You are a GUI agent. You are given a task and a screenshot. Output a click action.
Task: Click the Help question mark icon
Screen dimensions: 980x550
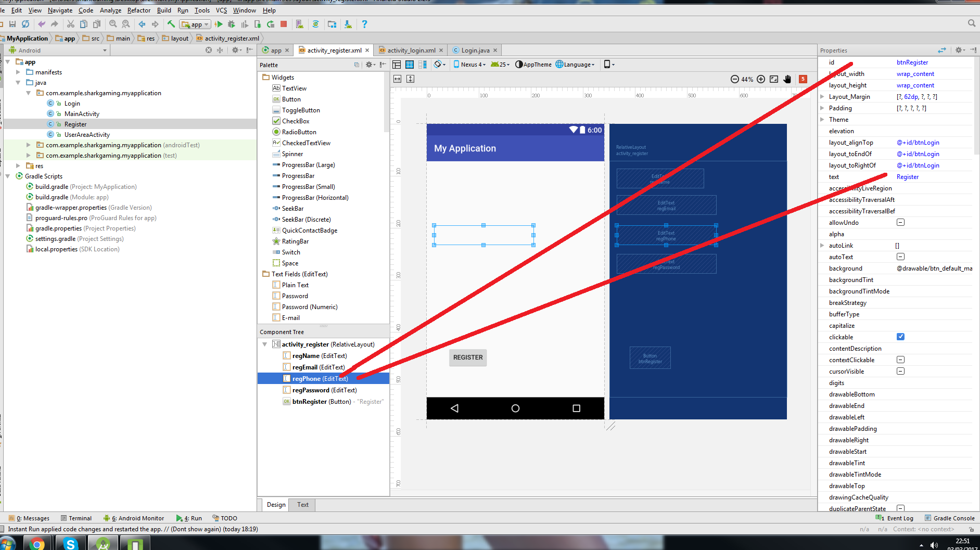coord(364,24)
